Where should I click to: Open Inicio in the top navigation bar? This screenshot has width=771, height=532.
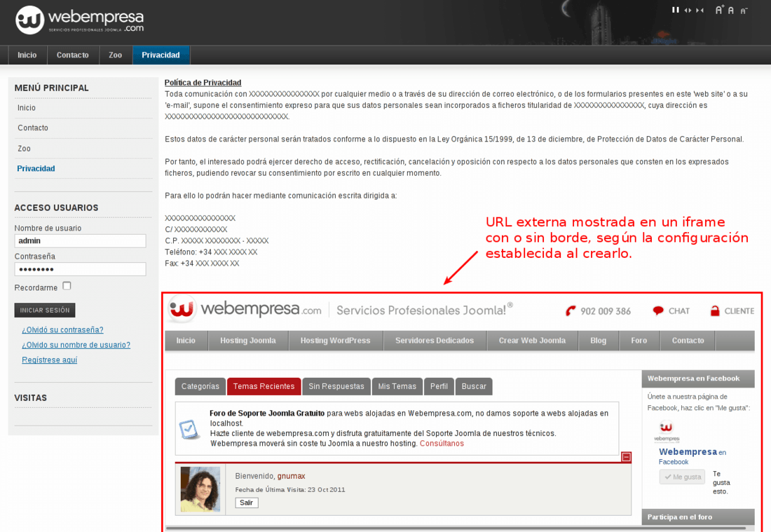(x=27, y=55)
